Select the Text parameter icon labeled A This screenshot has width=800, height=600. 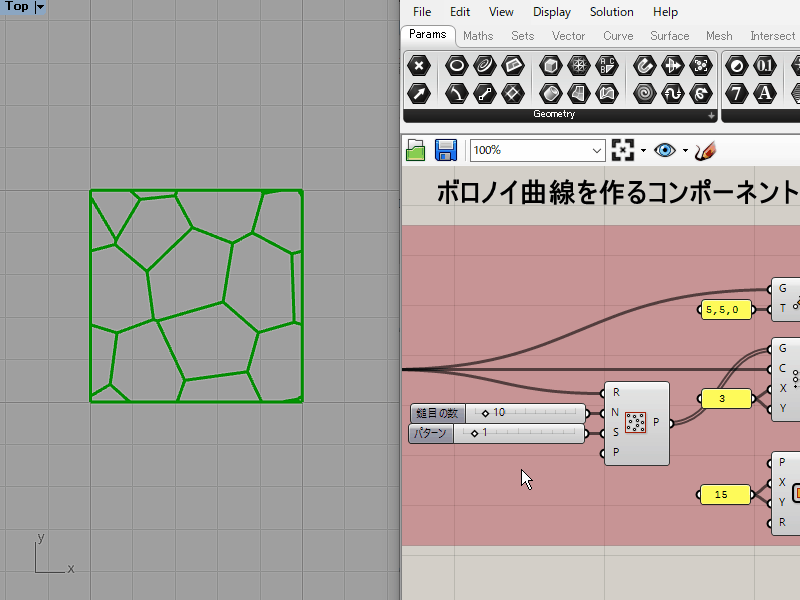(764, 95)
